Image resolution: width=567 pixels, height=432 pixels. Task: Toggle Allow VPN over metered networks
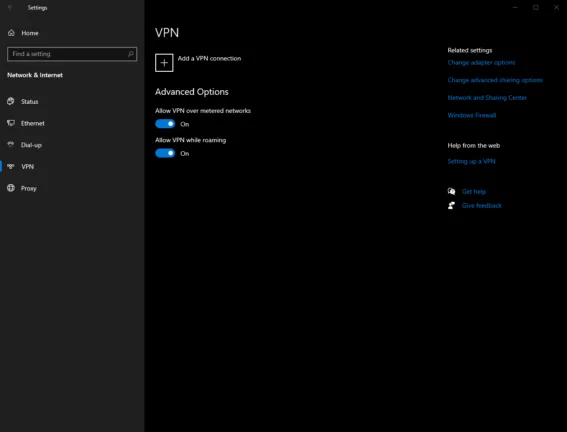[165, 124]
